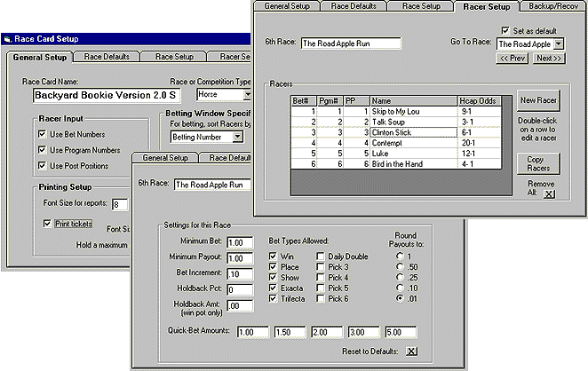The height and width of the screenshot is (371, 588).
Task: Click the Remove All X button
Action: 549,193
